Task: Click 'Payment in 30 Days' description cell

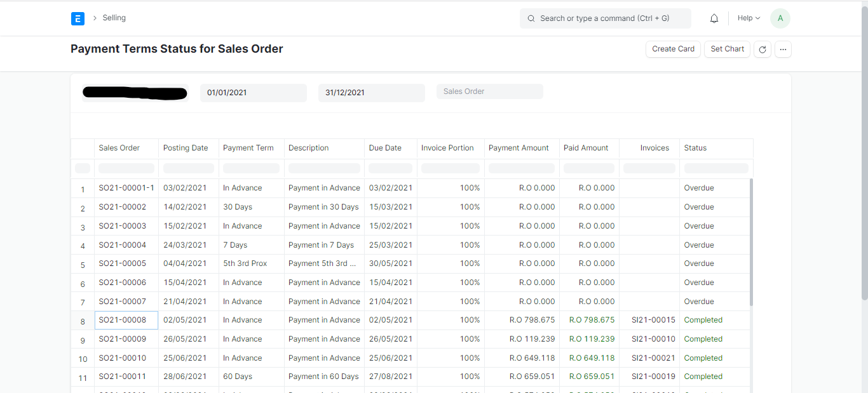Action: pyautogui.click(x=324, y=207)
